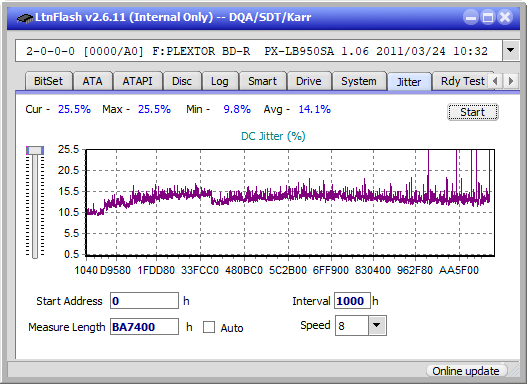Viewport: 527px width, 384px height.
Task: Click the DC Jitter (%) chart title
Action: [x=273, y=136]
